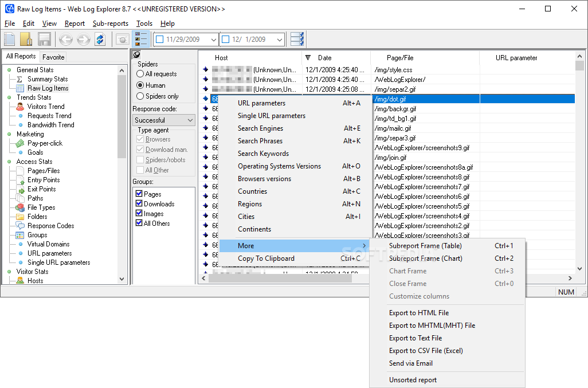This screenshot has width=588, height=388.
Task: Choose Subreport Frame (Chart) option
Action: (447, 258)
